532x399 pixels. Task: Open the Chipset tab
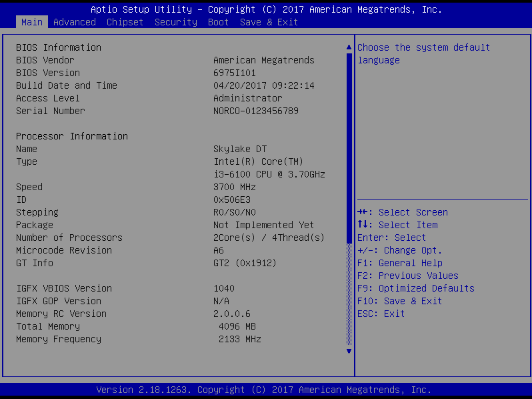pyautogui.click(x=125, y=22)
